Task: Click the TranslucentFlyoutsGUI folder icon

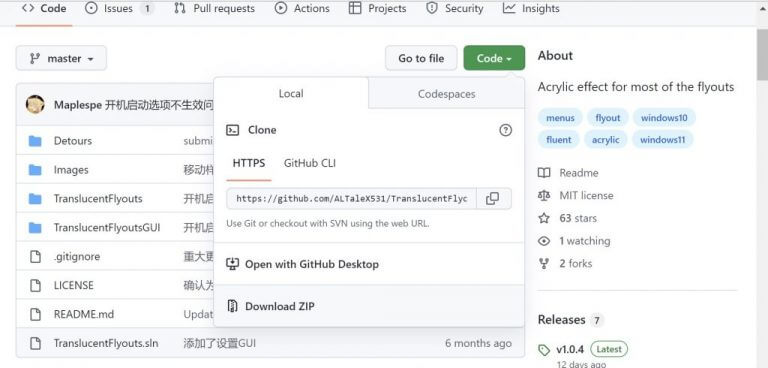Action: coord(35,227)
